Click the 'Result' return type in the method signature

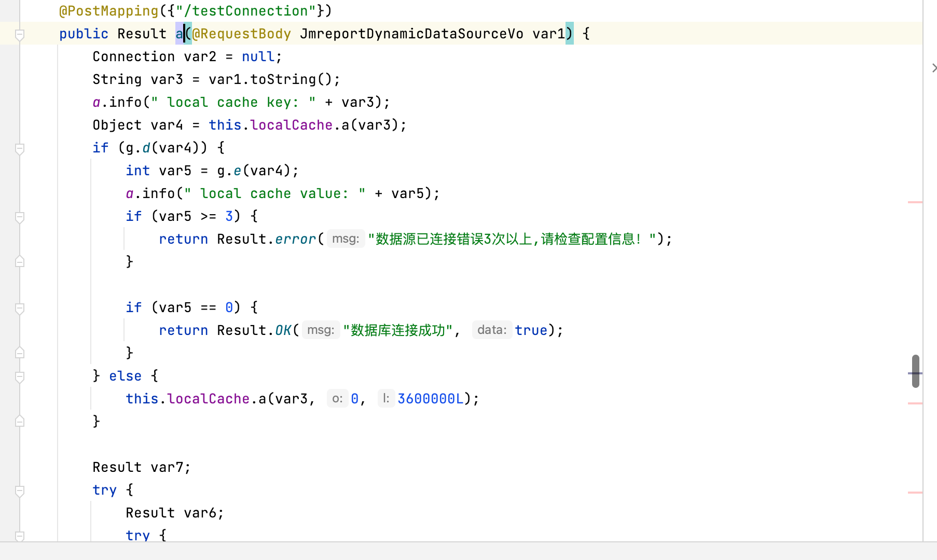(142, 34)
